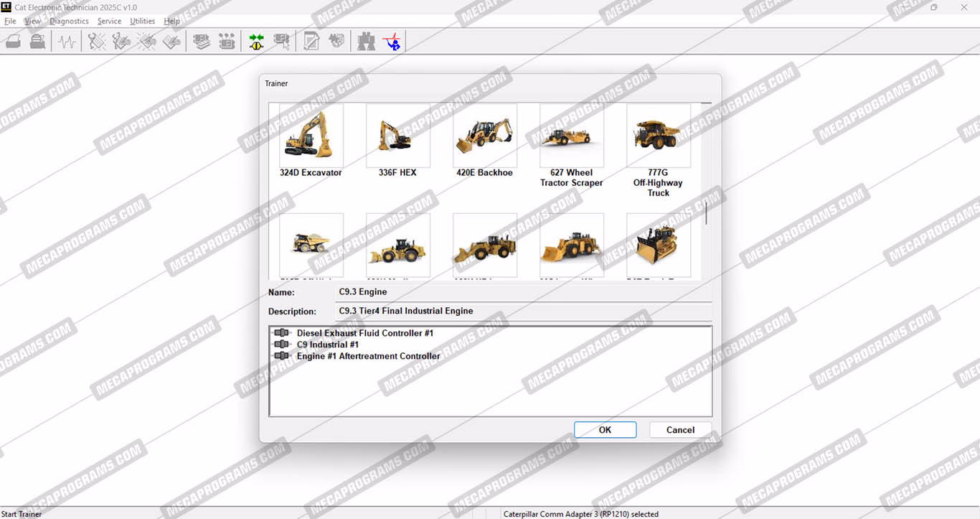The height and width of the screenshot is (519, 980).
Task: Select Engine #1 Aftertreatment Controller entry
Action: point(368,356)
